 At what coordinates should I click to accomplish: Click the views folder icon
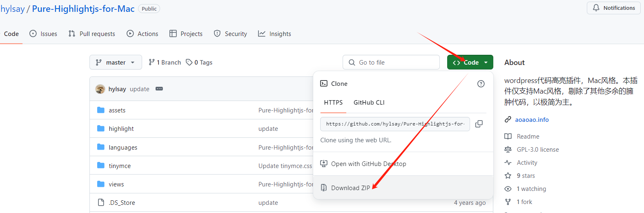[x=101, y=184]
